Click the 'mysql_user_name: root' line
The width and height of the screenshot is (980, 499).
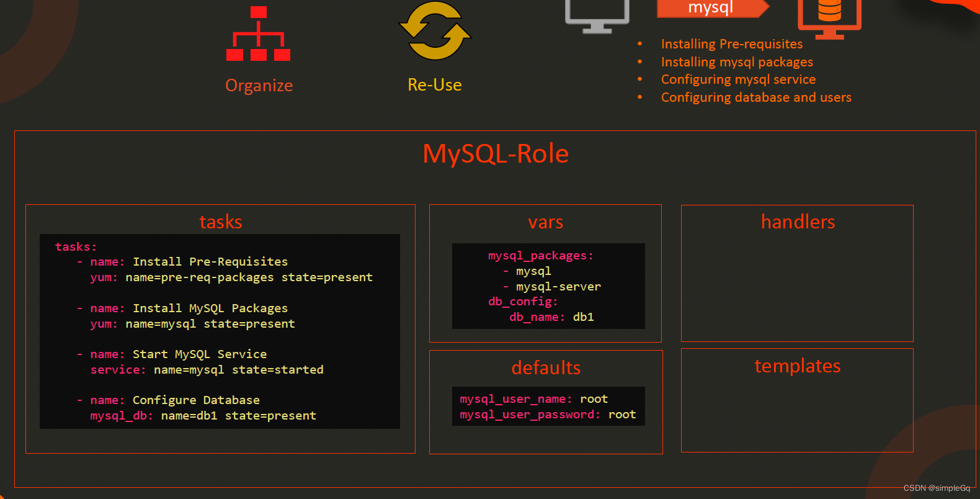point(533,399)
